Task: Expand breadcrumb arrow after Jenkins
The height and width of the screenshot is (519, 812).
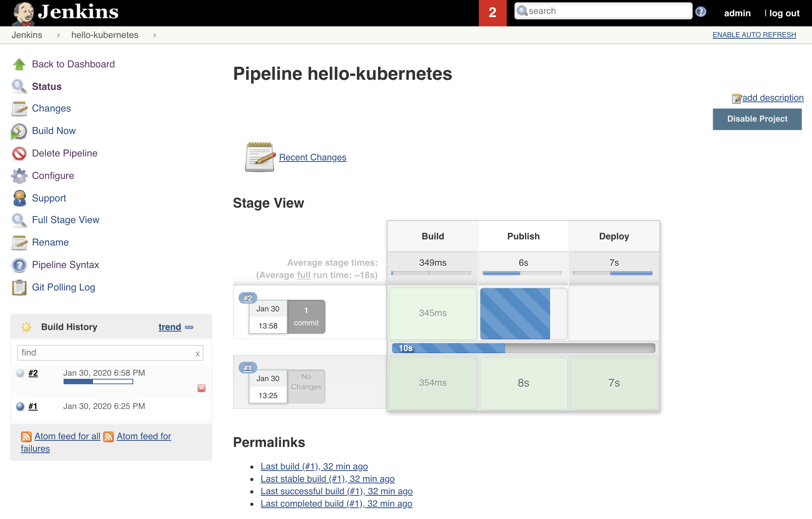Action: [x=59, y=35]
